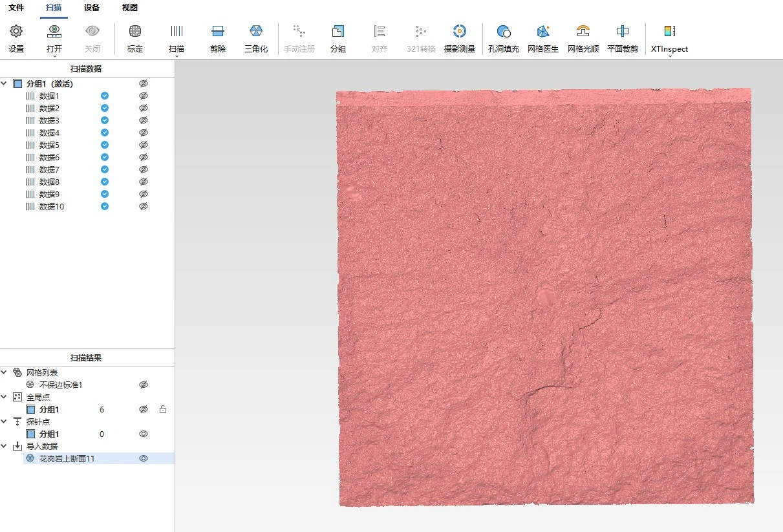Viewport: 783px width, 532px height.
Task: Click the 网格列表 mesh list icon
Action: [17, 372]
